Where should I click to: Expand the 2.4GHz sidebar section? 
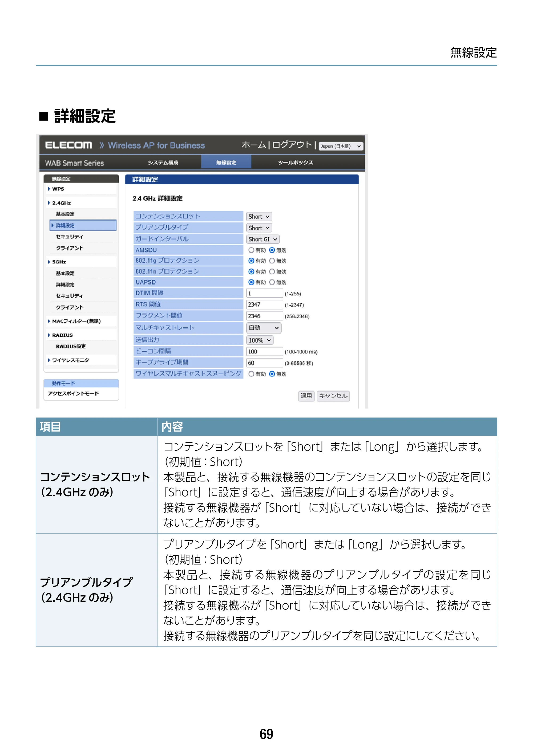61,203
